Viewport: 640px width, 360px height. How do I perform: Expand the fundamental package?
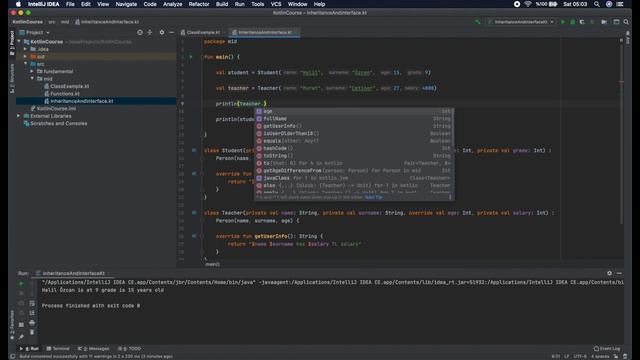coord(32,71)
